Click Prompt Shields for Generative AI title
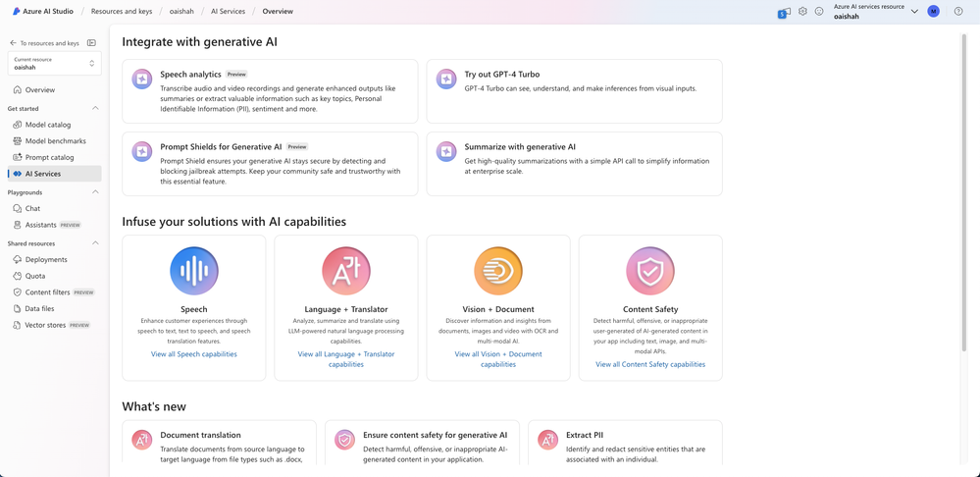 pos(221,147)
